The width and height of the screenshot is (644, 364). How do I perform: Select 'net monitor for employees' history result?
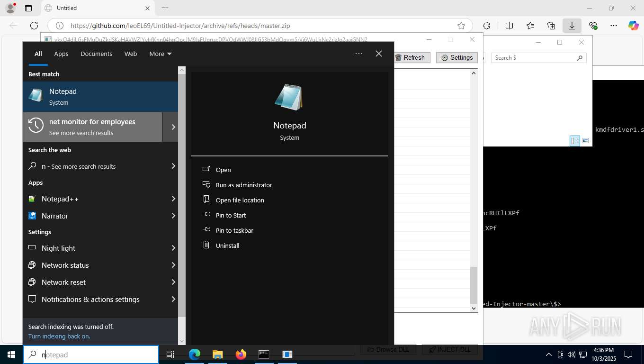pyautogui.click(x=92, y=127)
